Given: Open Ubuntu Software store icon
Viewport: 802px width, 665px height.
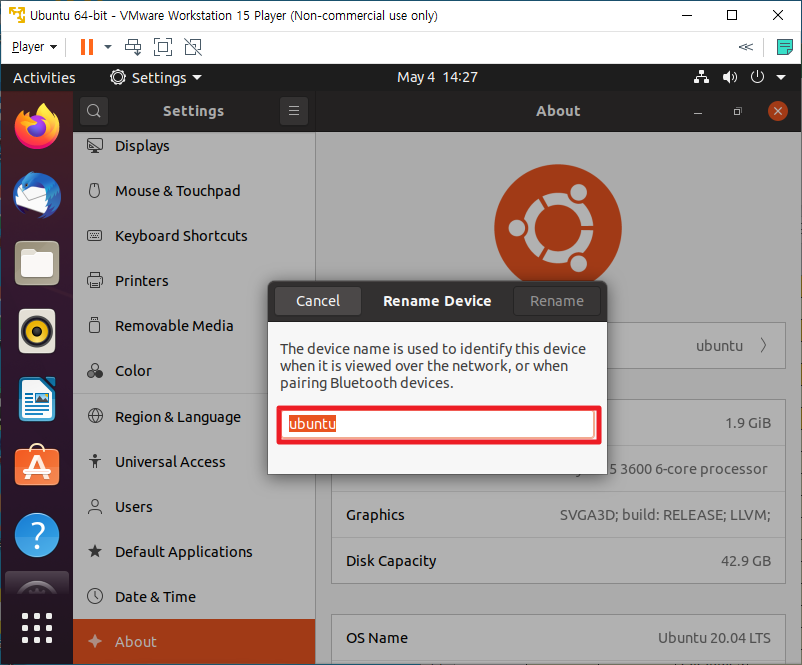Looking at the screenshot, I should coord(37,465).
